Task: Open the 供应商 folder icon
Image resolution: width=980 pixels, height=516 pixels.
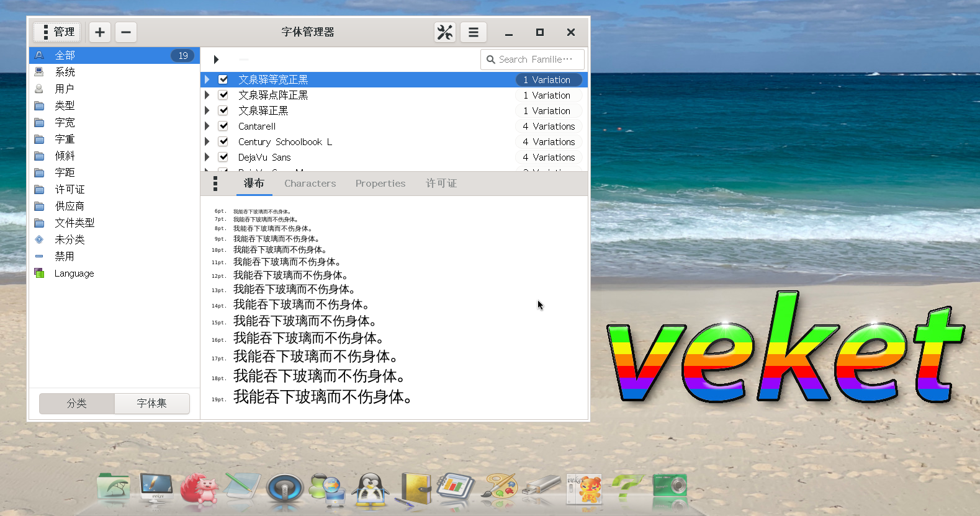Action: (x=39, y=206)
